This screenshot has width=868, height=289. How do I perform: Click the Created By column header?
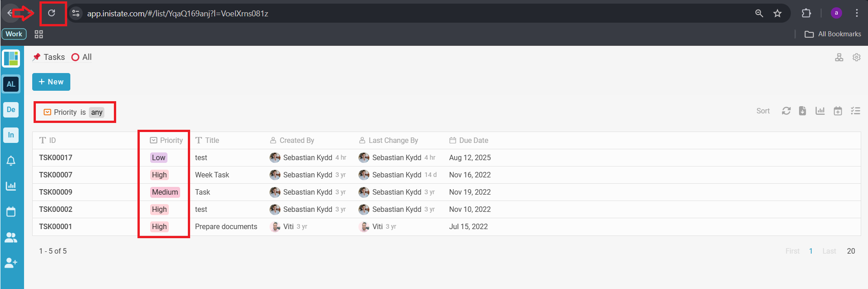(292, 140)
